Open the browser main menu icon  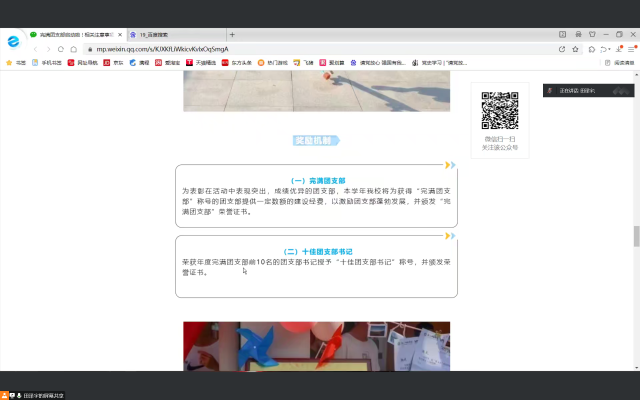(632, 49)
